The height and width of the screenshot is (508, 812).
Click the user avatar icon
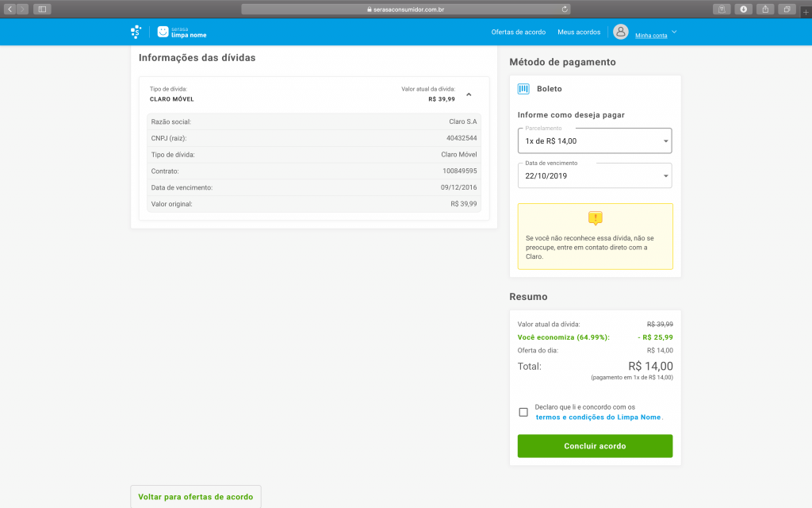pyautogui.click(x=620, y=32)
